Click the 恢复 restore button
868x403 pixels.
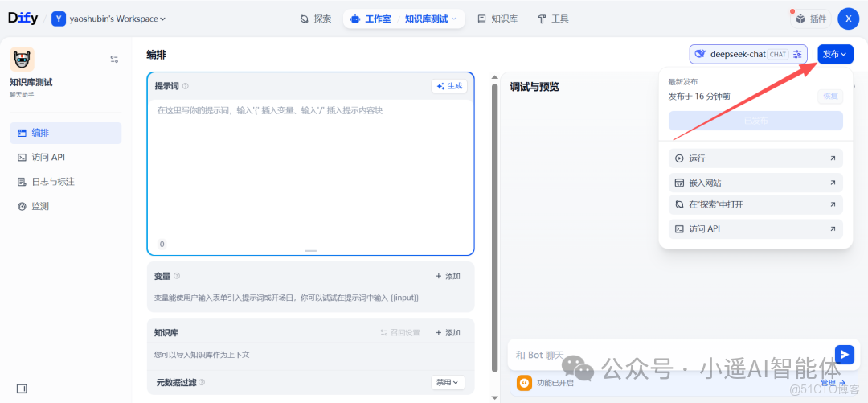[830, 96]
